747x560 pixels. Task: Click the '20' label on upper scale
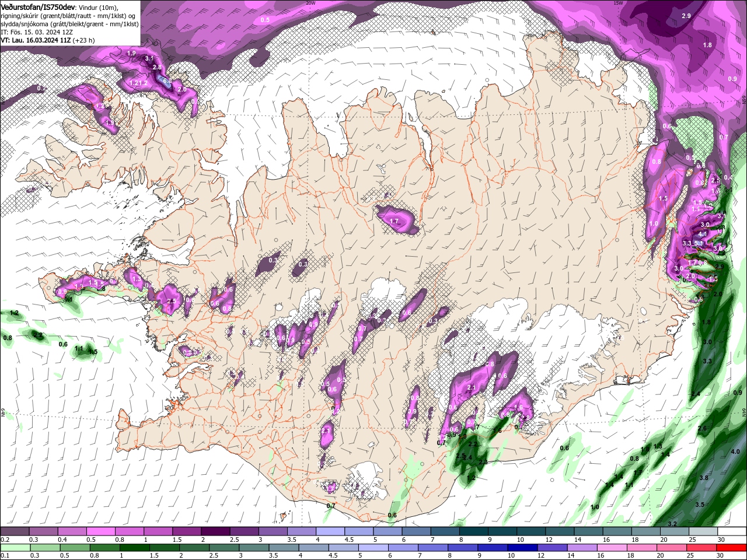[664, 540]
